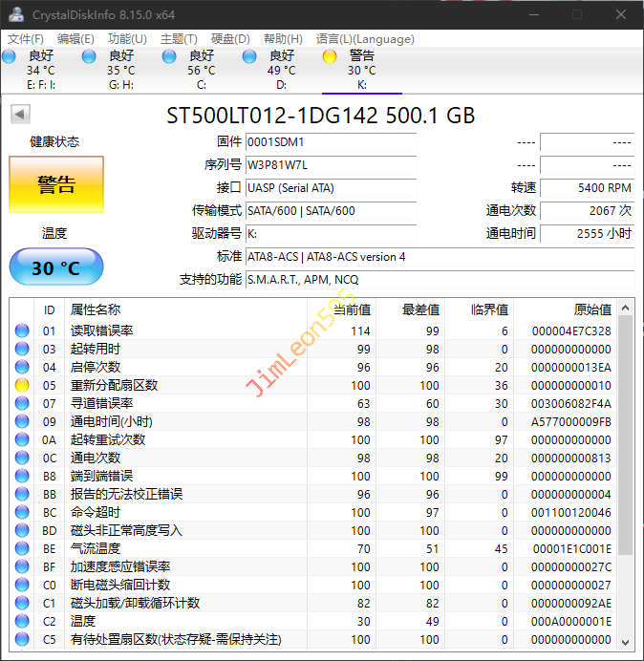Image resolution: width=644 pixels, height=661 pixels.
Task: Click the yellow status orb for disk K:
Action: [330, 56]
